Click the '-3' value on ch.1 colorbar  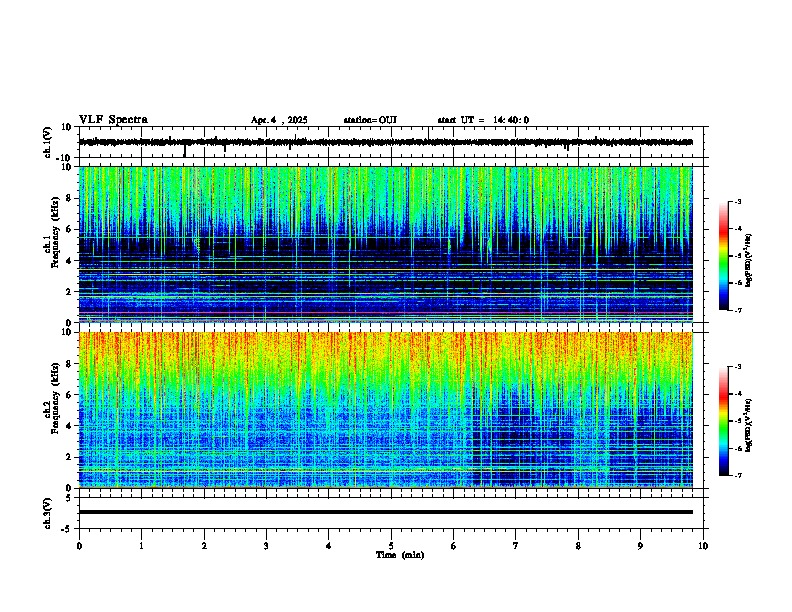tap(738, 201)
